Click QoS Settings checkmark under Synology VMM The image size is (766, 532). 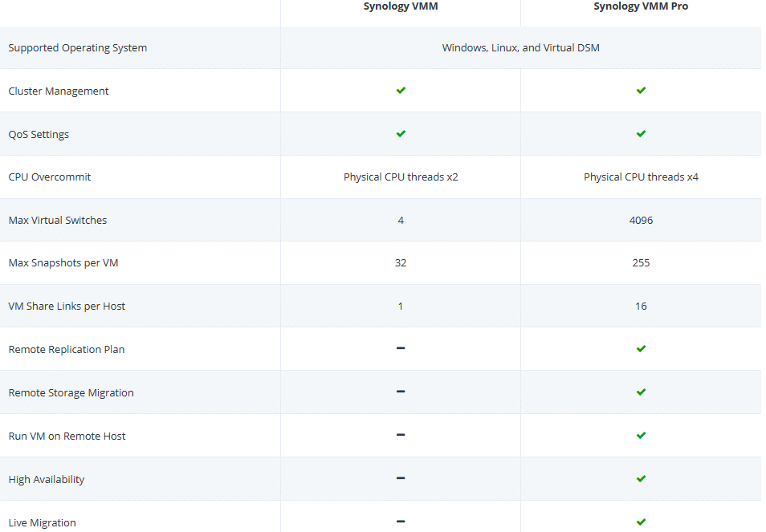(x=401, y=134)
